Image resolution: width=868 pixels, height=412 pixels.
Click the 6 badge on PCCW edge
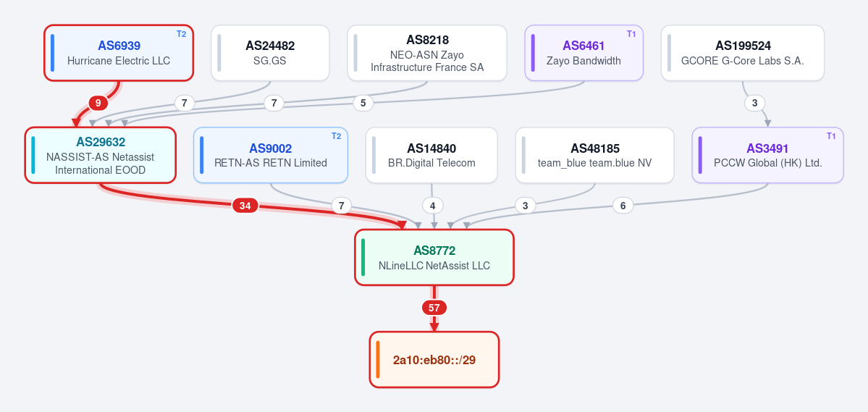(x=623, y=206)
